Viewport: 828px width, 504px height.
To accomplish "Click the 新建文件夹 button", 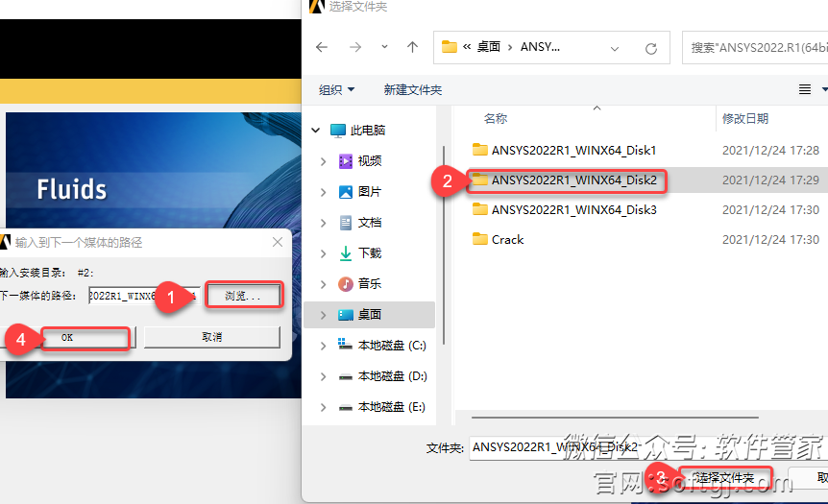I will pyautogui.click(x=412, y=89).
